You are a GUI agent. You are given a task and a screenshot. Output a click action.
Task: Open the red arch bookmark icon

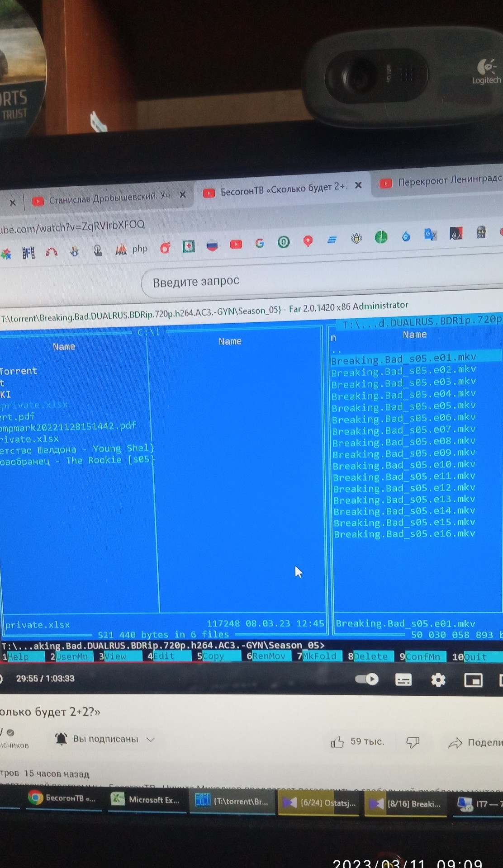(x=51, y=252)
